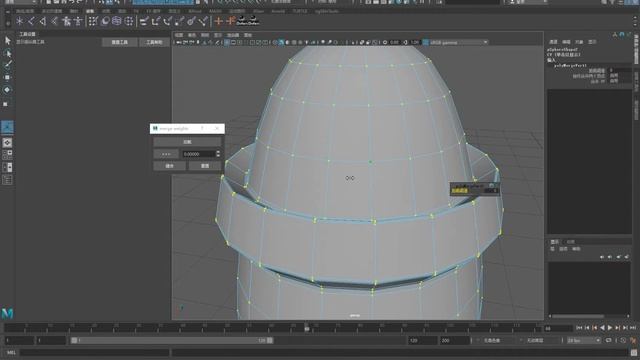Open the viewport 照明 menu
This screenshot has height=360, width=640.
click(205, 35)
